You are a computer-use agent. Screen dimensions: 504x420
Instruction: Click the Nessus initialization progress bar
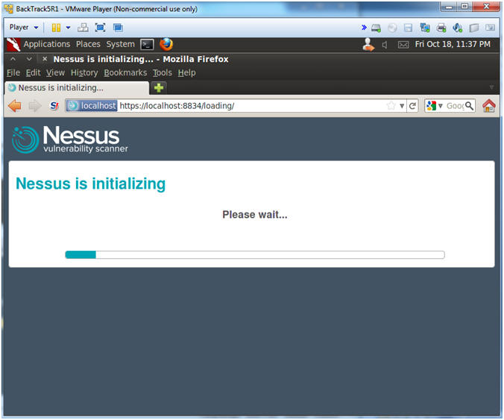(x=255, y=254)
